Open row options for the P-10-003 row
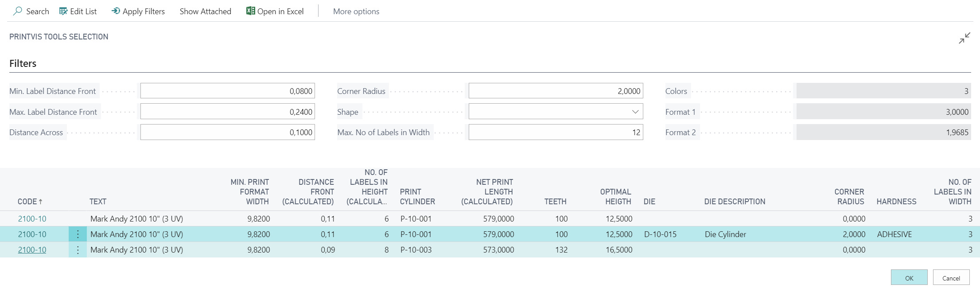This screenshot has width=980, height=296. point(78,250)
